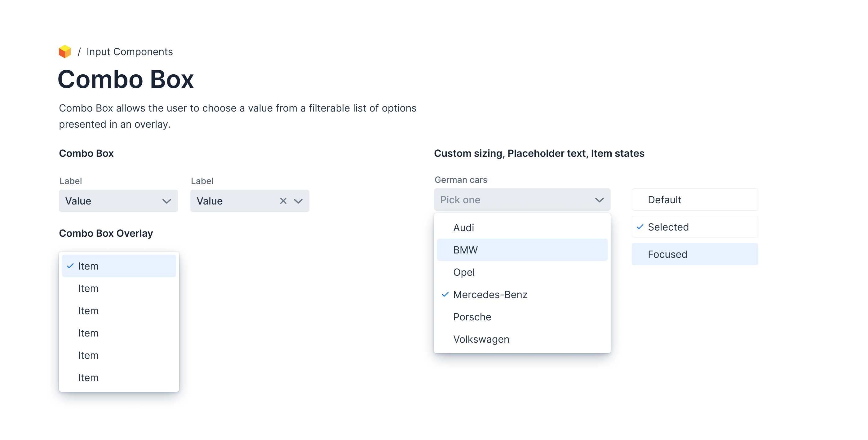This screenshot has height=440, width=868.
Task: Click the checkmark icon next to Mercedes-Benz
Action: click(445, 294)
